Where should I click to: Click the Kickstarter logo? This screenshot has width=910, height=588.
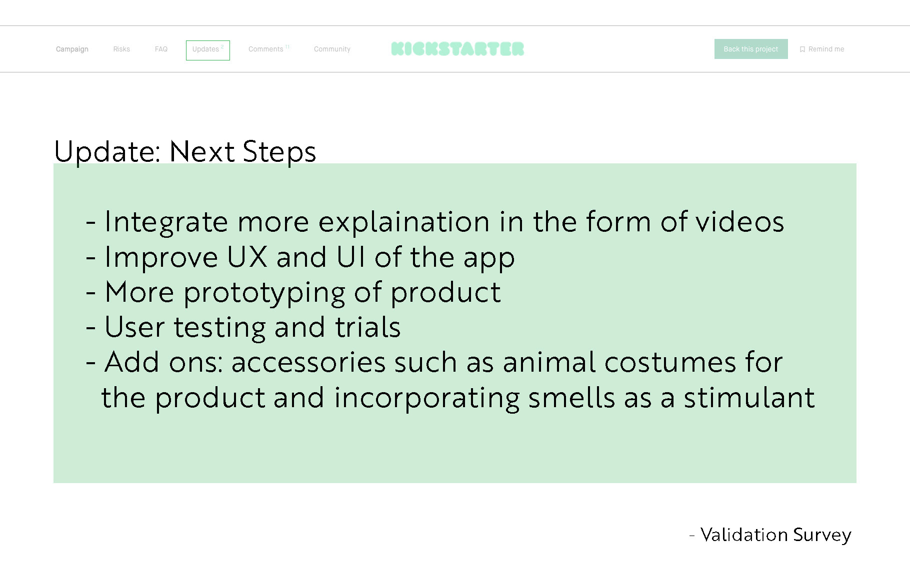coord(457,49)
